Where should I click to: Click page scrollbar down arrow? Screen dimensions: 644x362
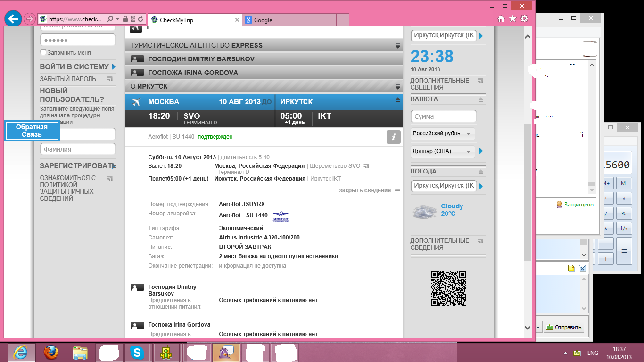[x=528, y=328]
